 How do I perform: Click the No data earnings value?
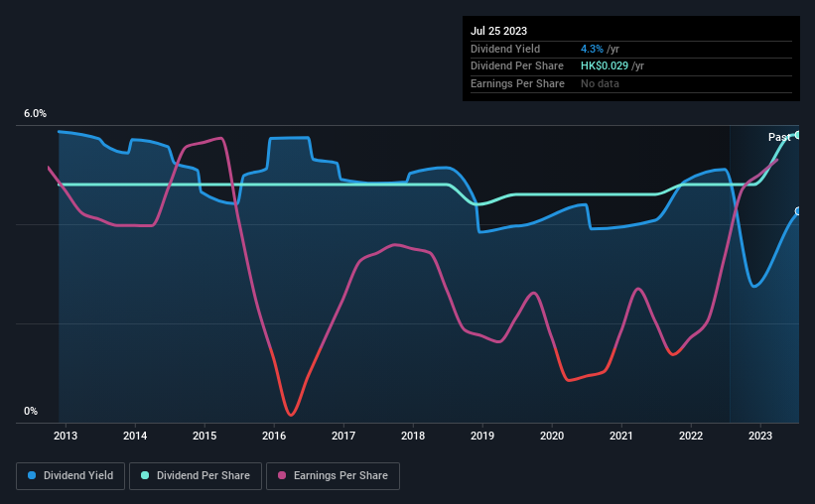(600, 83)
